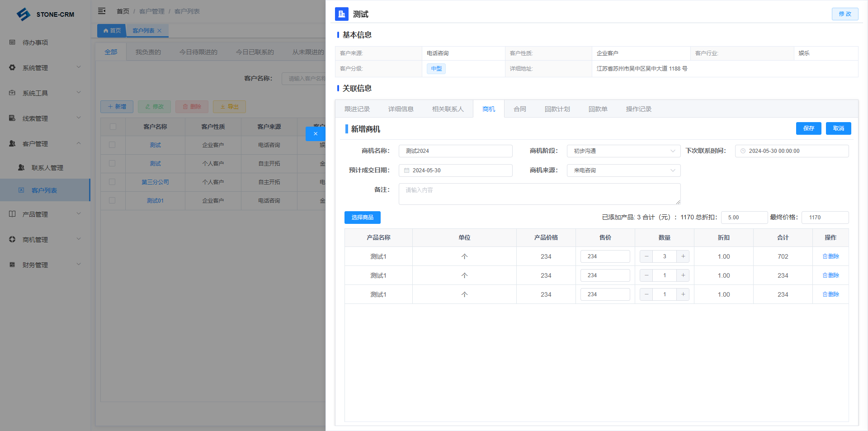Viewport: 868px width, 431px height.
Task: Switch to the 回款计划 tab
Action: pyautogui.click(x=557, y=109)
